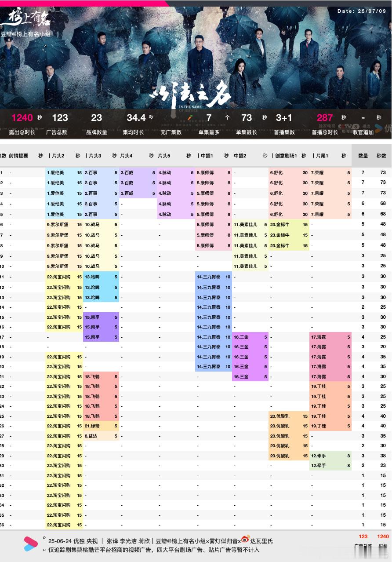Click the 创意剧场1 column header
Viewport: 392px width, 562px height.
(x=286, y=156)
